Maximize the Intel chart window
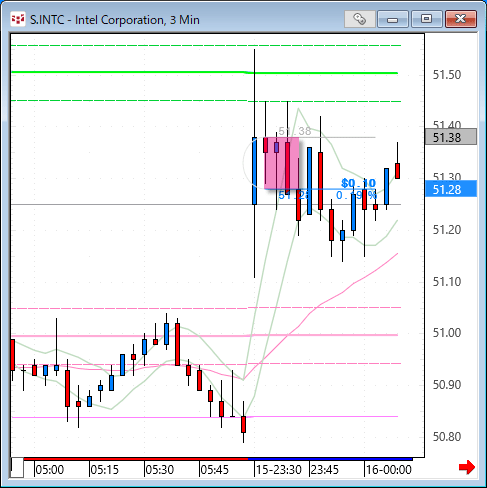 426,19
